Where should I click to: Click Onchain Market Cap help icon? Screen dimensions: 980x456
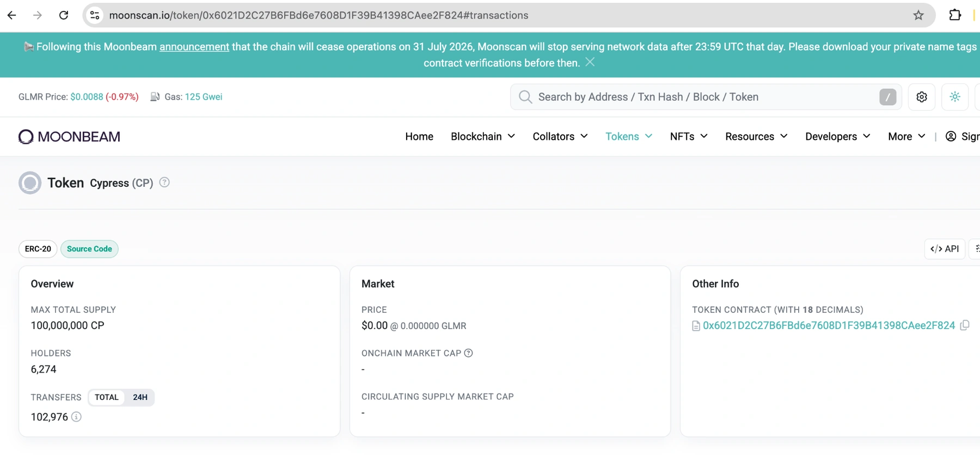[468, 353]
